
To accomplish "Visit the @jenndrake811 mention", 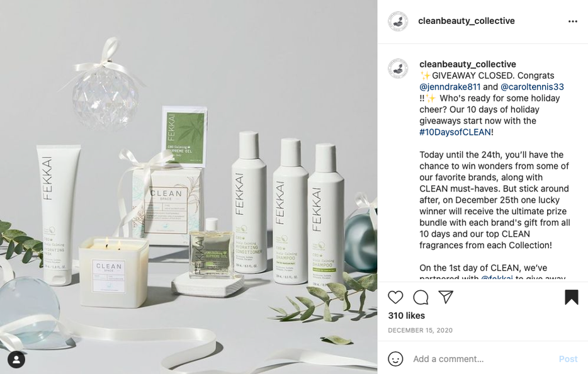I will tap(449, 87).
